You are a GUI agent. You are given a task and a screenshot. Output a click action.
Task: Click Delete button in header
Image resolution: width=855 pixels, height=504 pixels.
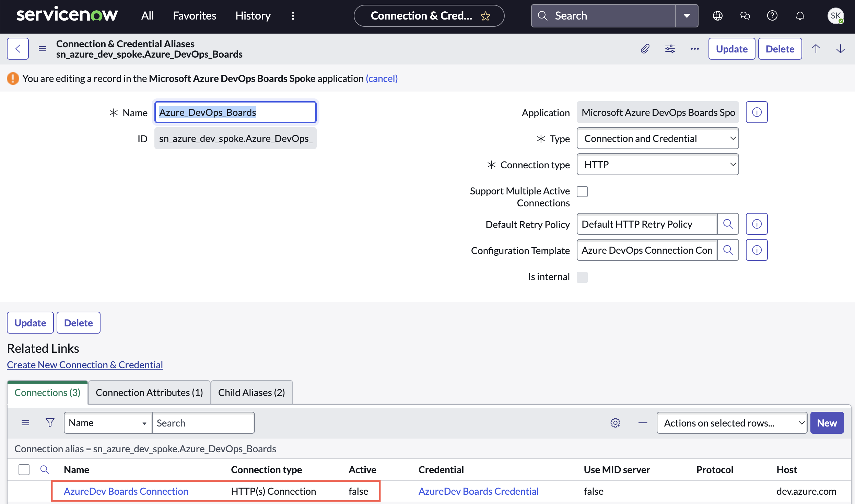pyautogui.click(x=780, y=49)
